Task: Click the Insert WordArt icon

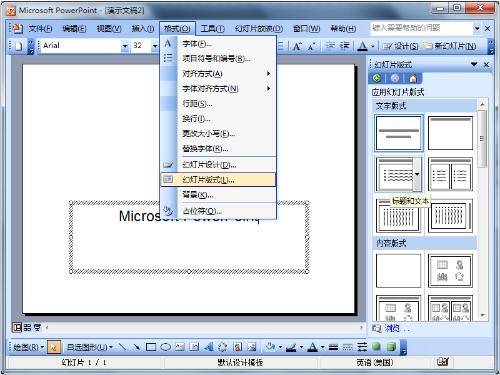Action: click(x=209, y=347)
